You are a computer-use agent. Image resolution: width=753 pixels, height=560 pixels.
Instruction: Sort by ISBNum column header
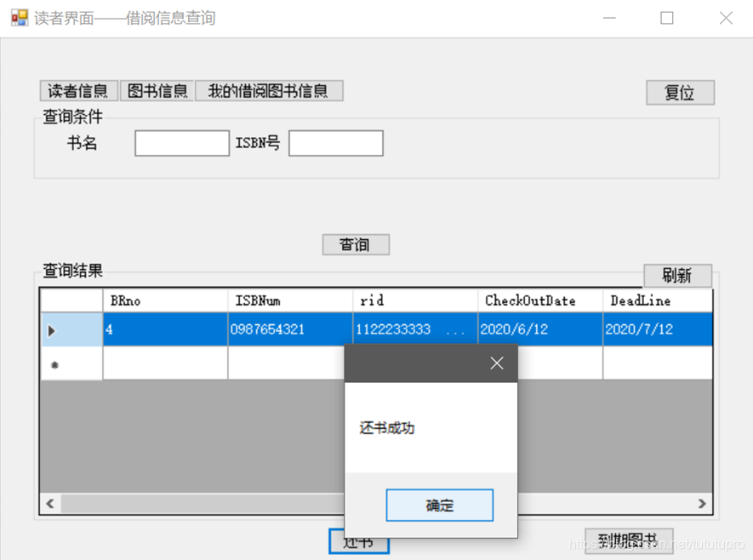click(290, 300)
